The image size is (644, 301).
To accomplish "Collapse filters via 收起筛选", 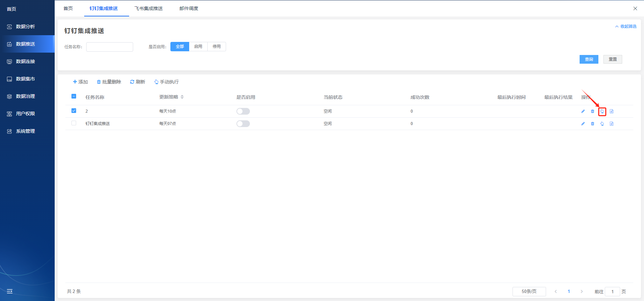I will [626, 26].
